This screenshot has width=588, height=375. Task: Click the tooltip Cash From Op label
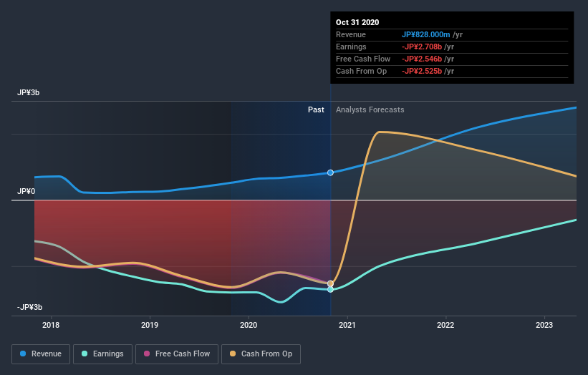tap(361, 71)
